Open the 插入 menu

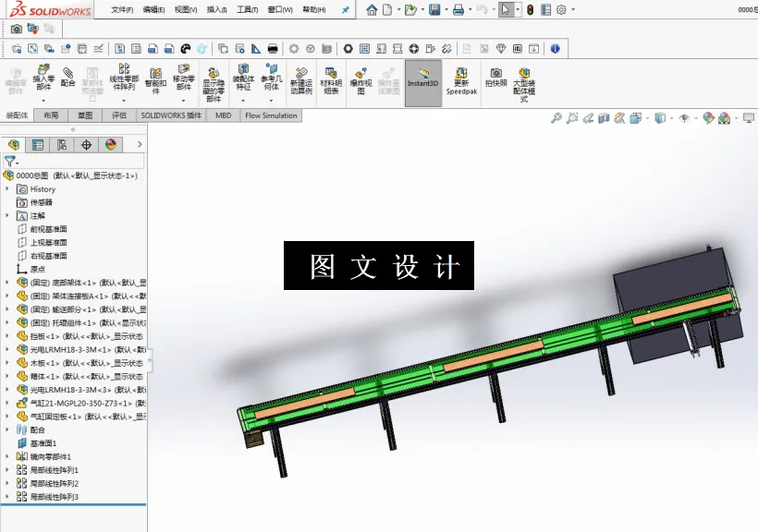pos(218,8)
